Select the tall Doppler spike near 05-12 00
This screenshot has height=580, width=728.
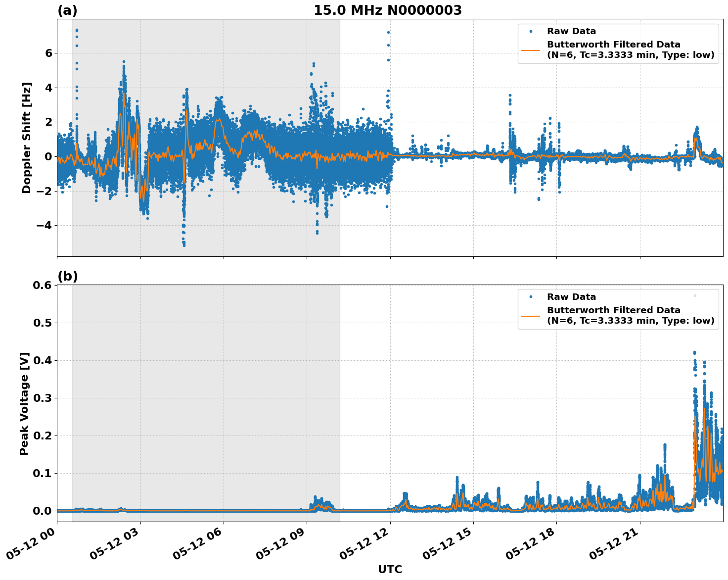[x=76, y=31]
